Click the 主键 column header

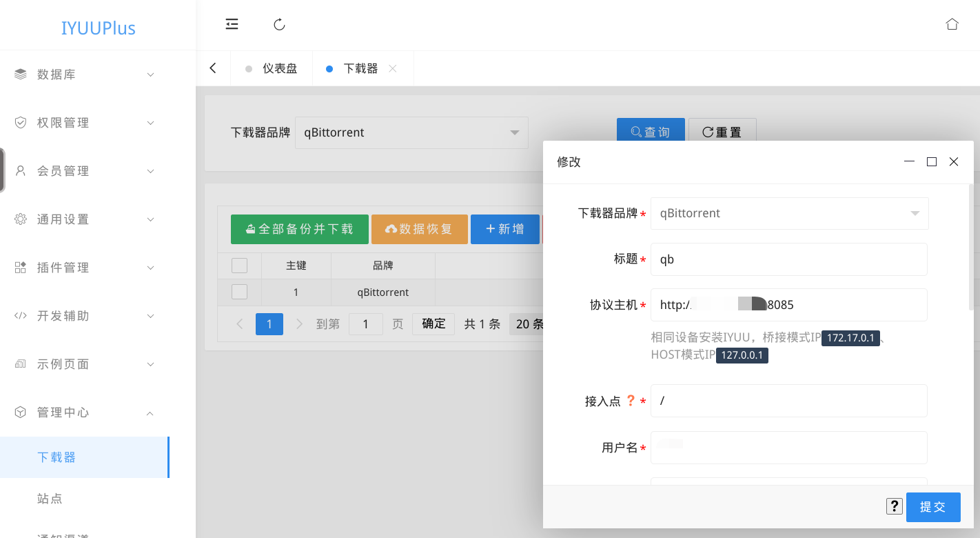pyautogui.click(x=296, y=266)
